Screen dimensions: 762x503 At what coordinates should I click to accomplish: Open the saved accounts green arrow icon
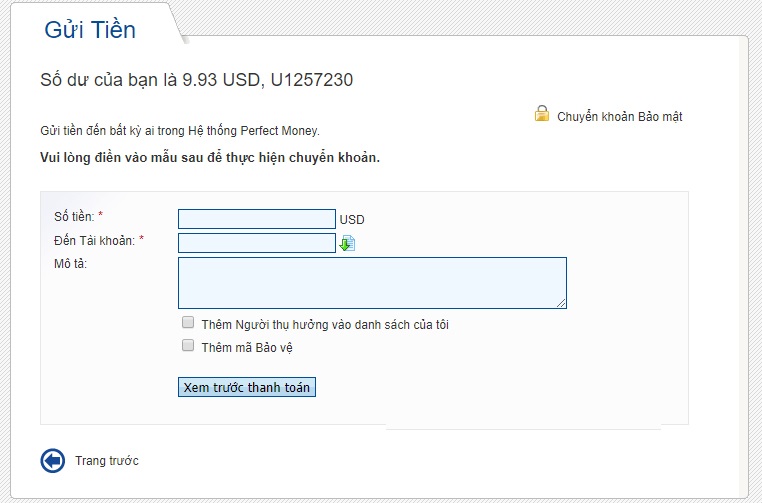(x=347, y=243)
